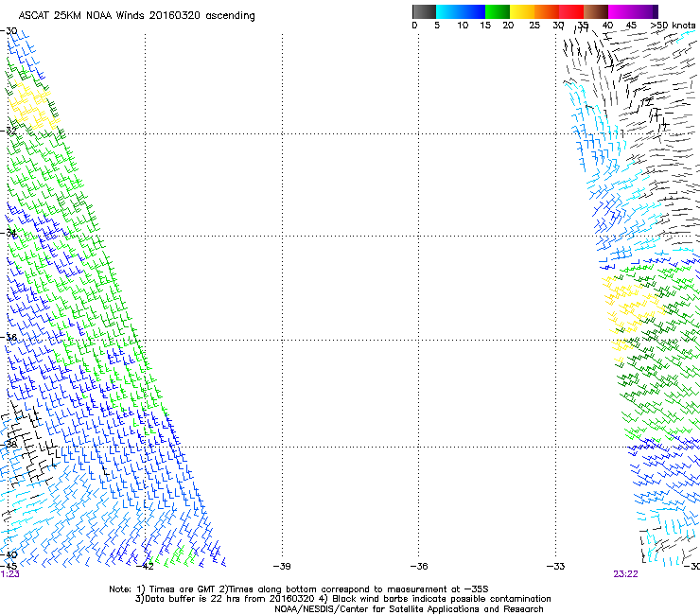Click the 'NOAA/NESDIS/Center for Satellite Applications and Research' credit
The image size is (700, 615).
point(409,609)
